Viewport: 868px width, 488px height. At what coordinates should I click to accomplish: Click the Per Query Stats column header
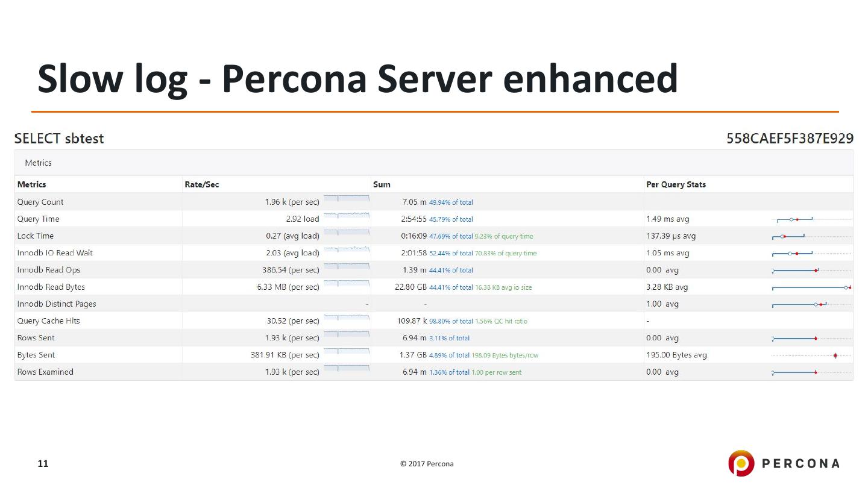click(x=676, y=184)
